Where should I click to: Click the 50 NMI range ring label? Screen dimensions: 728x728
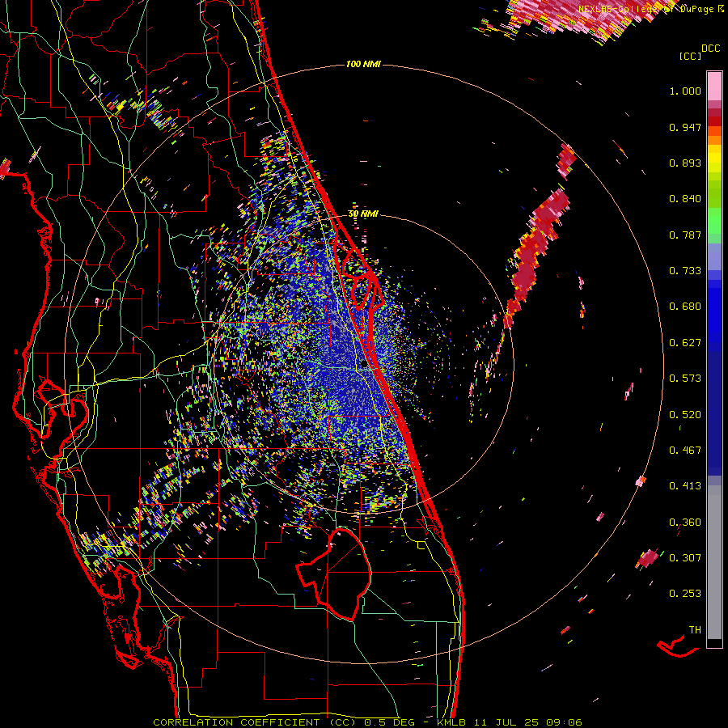(363, 214)
